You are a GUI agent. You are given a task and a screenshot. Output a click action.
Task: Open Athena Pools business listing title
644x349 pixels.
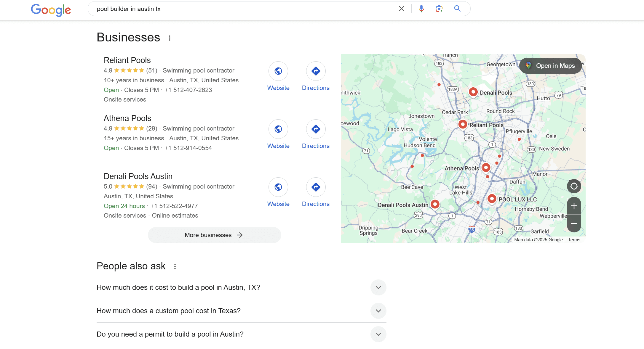point(127,118)
